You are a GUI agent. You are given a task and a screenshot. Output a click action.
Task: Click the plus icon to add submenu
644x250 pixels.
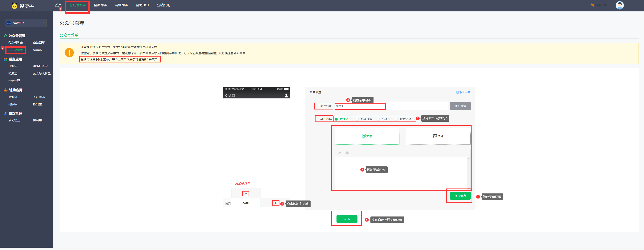tap(246, 194)
